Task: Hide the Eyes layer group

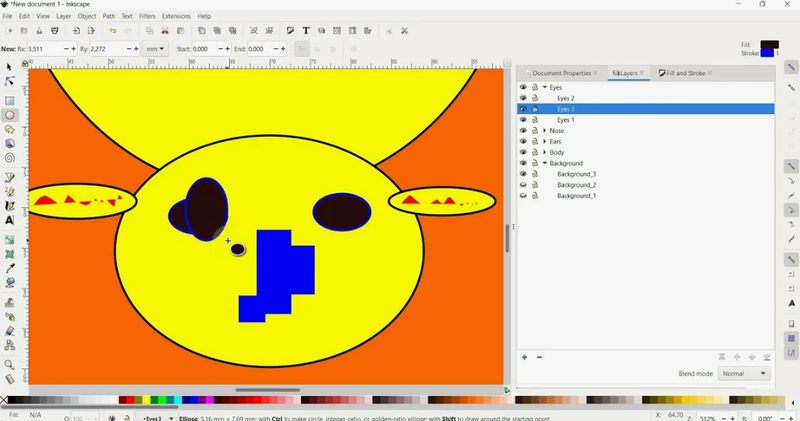Action: (523, 87)
